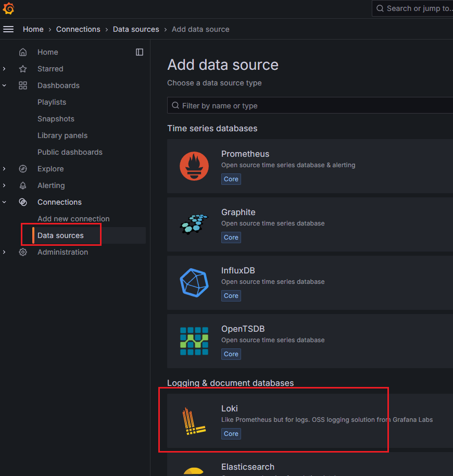Go to Home via breadcrumb

pyautogui.click(x=33, y=30)
